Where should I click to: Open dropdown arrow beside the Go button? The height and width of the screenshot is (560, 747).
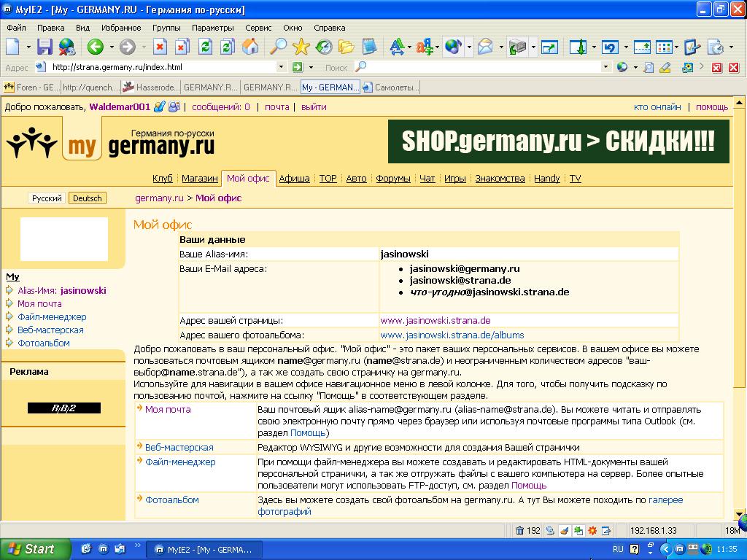tap(311, 67)
